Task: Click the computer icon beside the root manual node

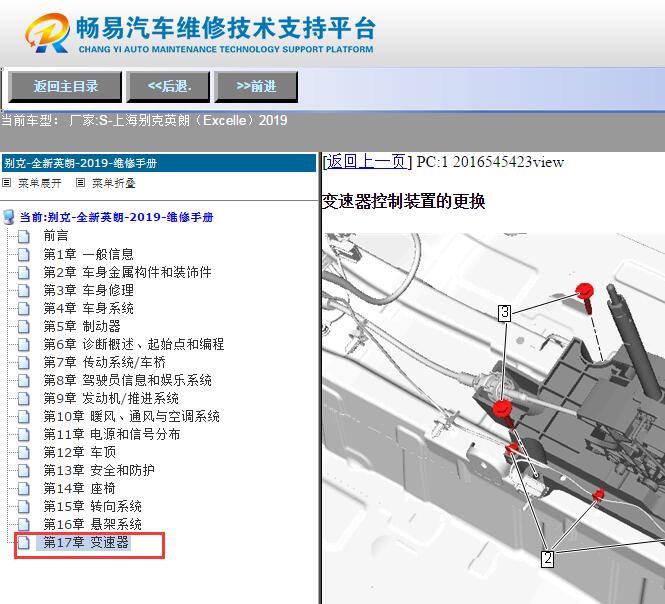Action: click(x=8, y=217)
